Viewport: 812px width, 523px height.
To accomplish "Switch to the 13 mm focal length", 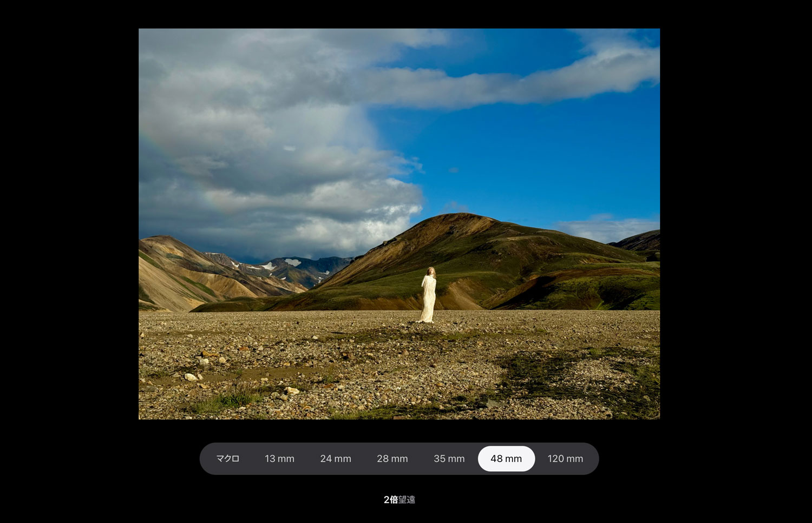I will (x=279, y=459).
